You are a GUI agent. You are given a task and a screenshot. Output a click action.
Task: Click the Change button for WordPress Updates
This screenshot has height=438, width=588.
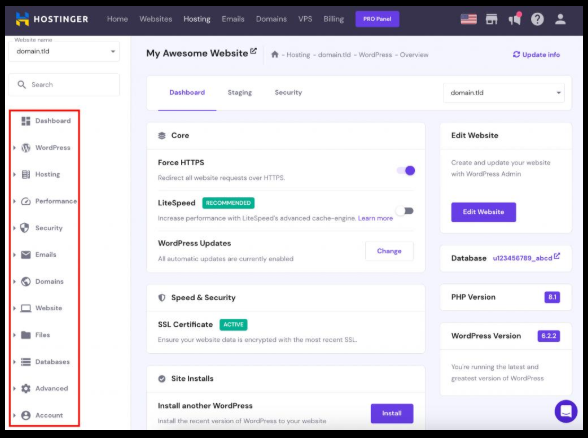tap(389, 251)
